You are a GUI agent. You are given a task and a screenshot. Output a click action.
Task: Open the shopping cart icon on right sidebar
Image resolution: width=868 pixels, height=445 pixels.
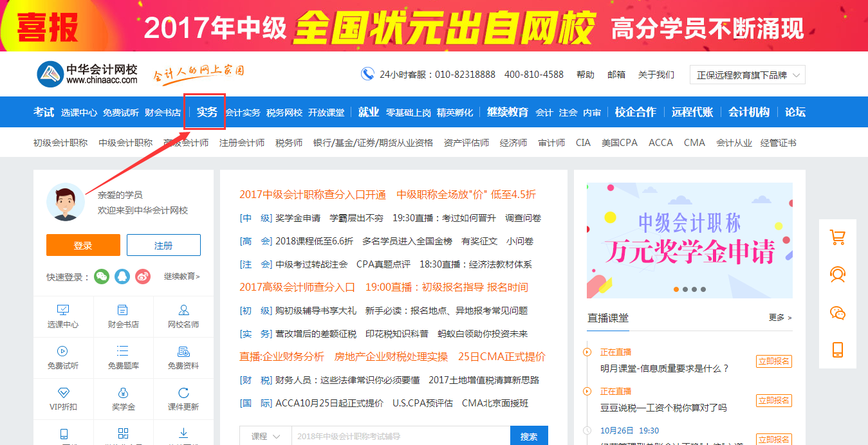(837, 237)
